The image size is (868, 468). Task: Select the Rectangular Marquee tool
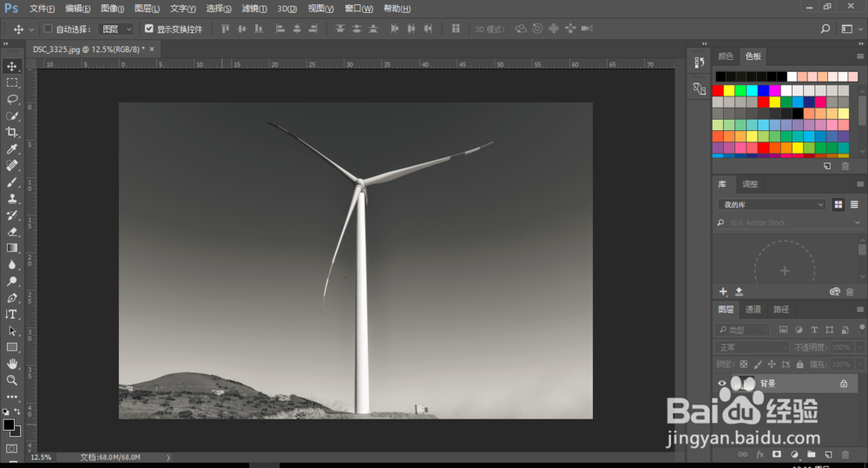tap(11, 82)
